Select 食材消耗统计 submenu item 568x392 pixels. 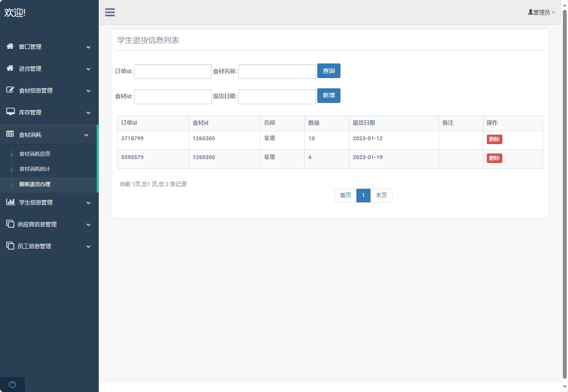(35, 169)
